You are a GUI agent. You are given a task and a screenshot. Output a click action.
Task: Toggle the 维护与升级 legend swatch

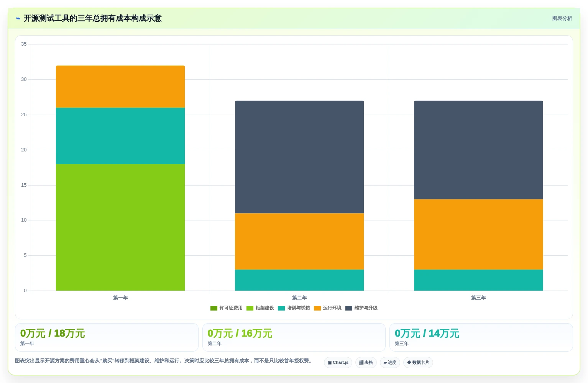[349, 308]
